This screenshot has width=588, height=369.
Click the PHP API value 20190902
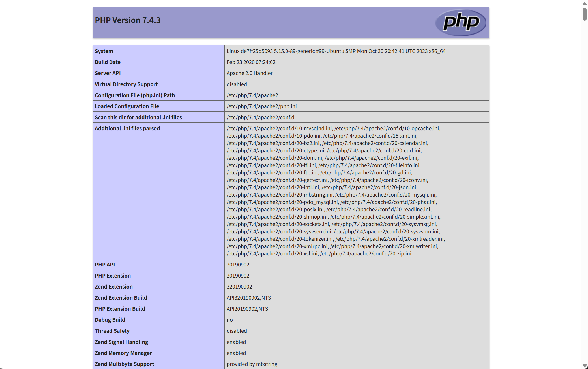point(238,265)
